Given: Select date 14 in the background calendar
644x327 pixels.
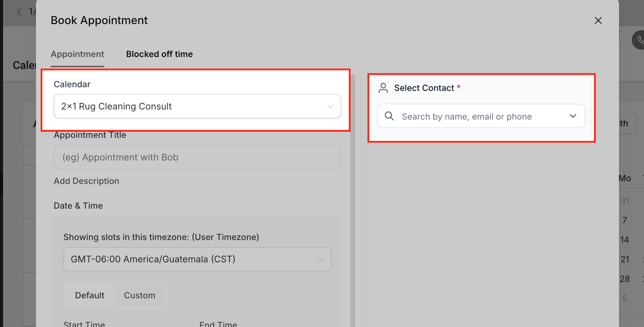Looking at the screenshot, I should (624, 240).
